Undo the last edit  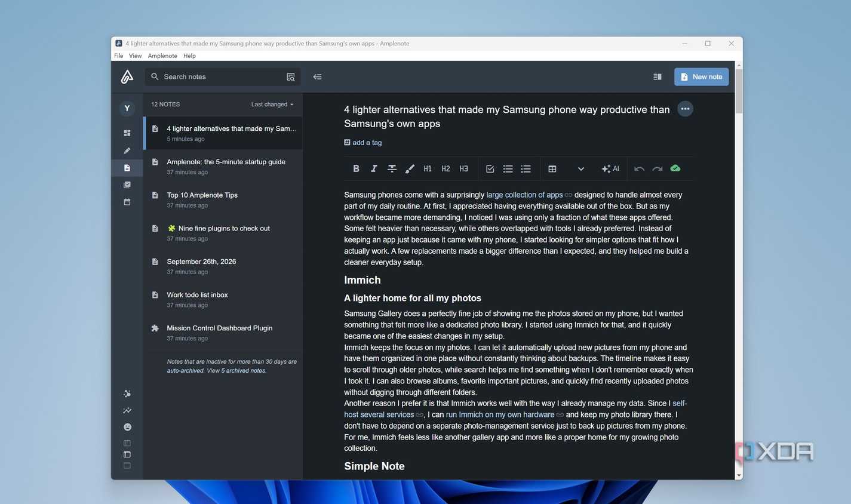[639, 168]
